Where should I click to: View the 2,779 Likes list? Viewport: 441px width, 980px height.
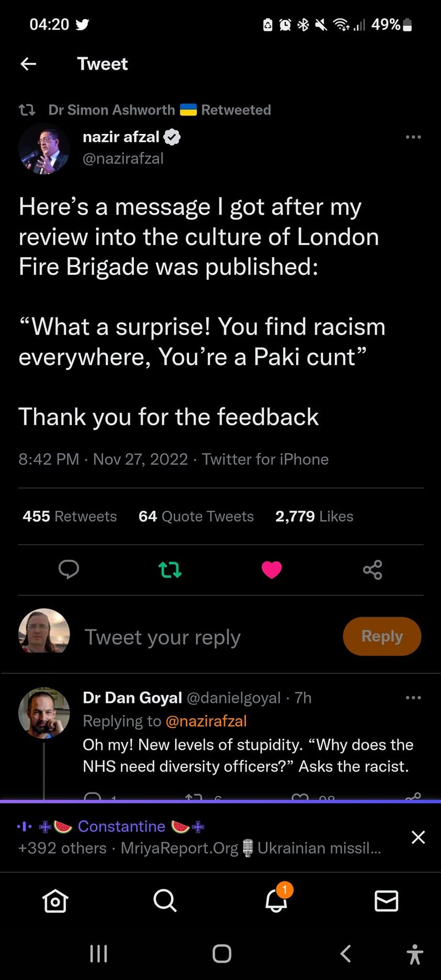coord(314,516)
